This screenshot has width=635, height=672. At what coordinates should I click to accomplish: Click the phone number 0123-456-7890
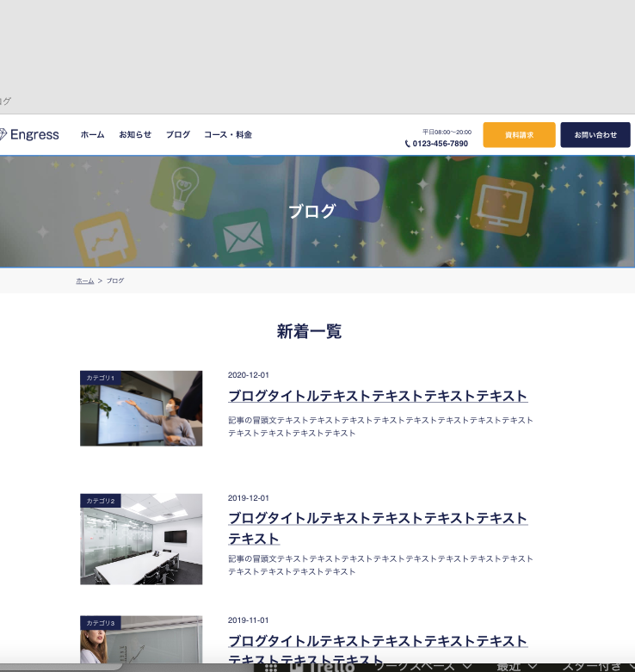pyautogui.click(x=440, y=144)
